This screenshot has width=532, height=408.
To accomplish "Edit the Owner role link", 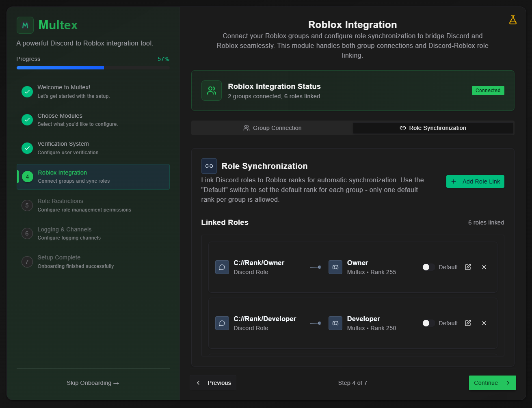I will [468, 267].
